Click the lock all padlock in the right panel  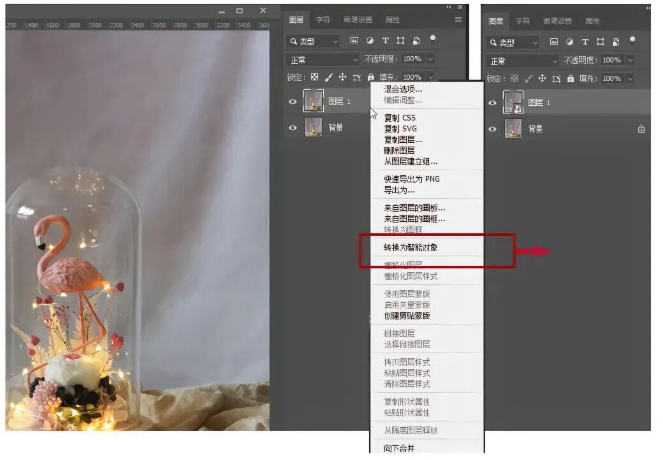click(570, 78)
